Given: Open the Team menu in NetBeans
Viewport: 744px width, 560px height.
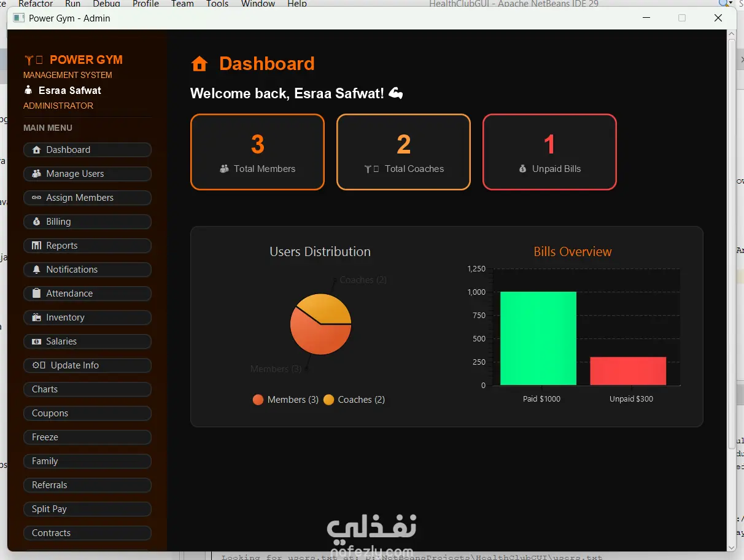Looking at the screenshot, I should tap(182, 4).
